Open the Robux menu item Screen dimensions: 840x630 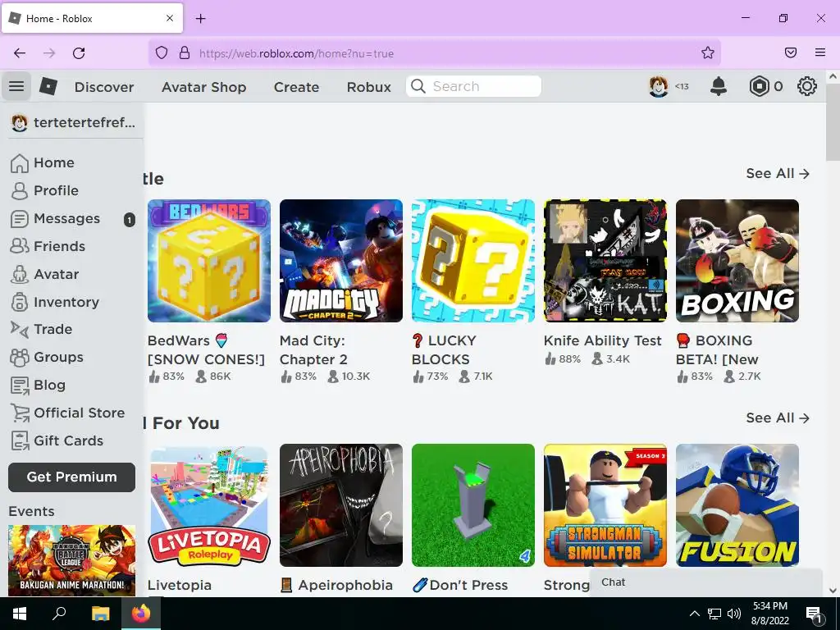tap(368, 87)
